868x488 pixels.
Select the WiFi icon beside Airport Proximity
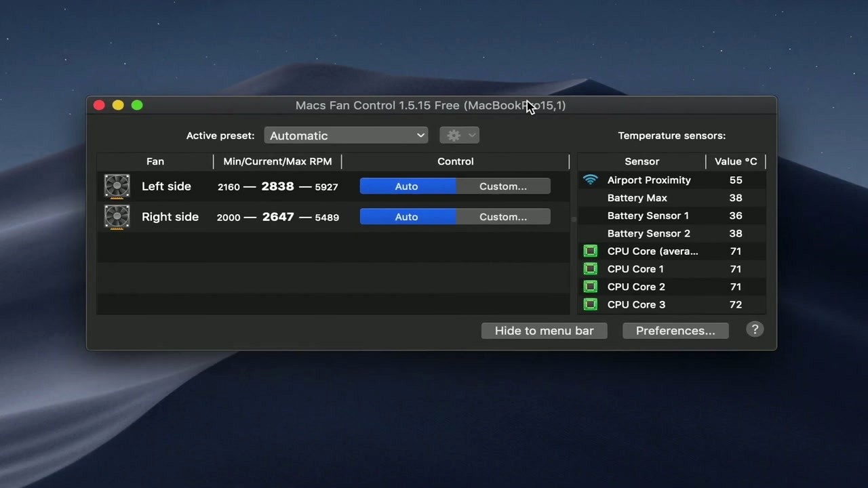click(x=590, y=180)
